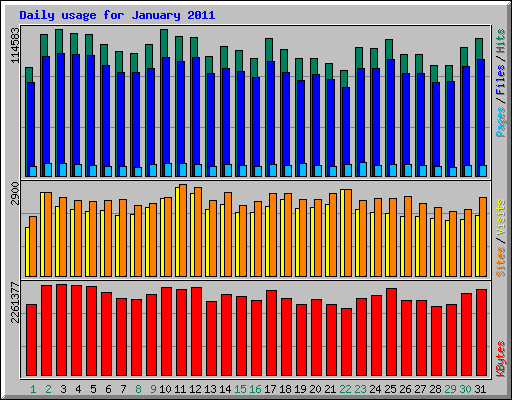512x400 pixels.
Task: Select day label 19 on x-axis
Action: [300, 389]
